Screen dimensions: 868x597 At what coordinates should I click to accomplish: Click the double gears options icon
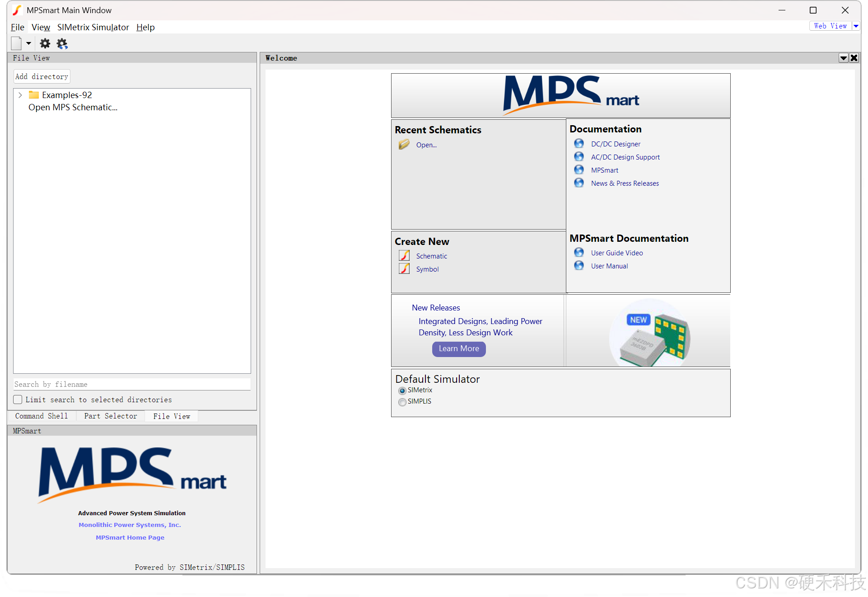[62, 43]
